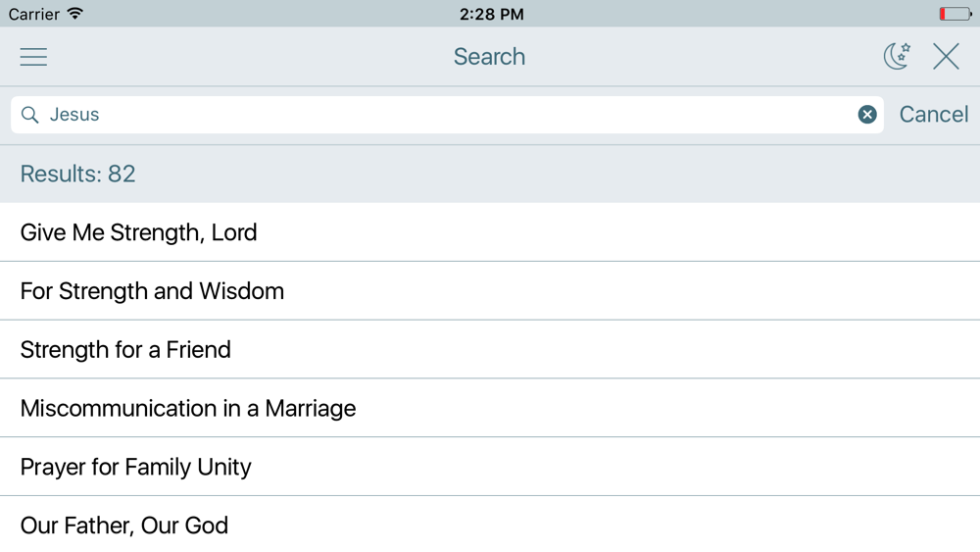Choose Prayer for Family Unity
This screenshot has height=552, width=980.
(490, 467)
